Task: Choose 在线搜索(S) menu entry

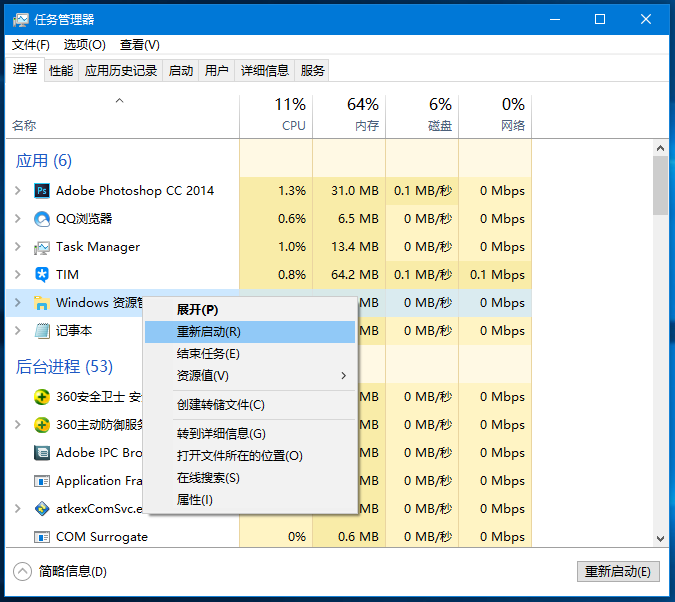Action: (x=250, y=478)
